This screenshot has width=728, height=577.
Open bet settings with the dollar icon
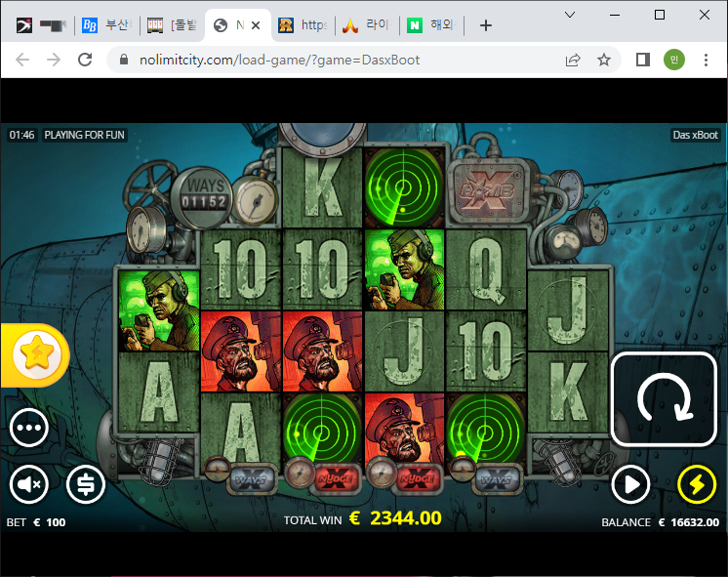point(86,484)
